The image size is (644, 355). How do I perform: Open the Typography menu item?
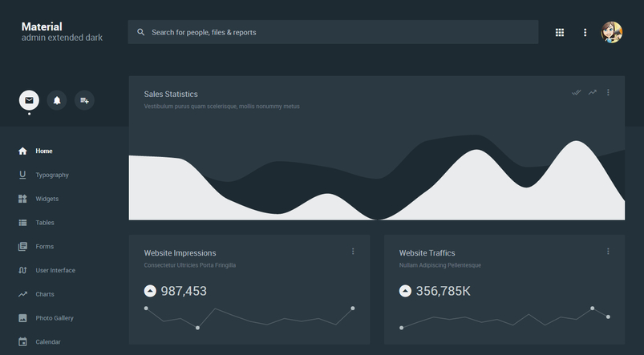(x=52, y=175)
